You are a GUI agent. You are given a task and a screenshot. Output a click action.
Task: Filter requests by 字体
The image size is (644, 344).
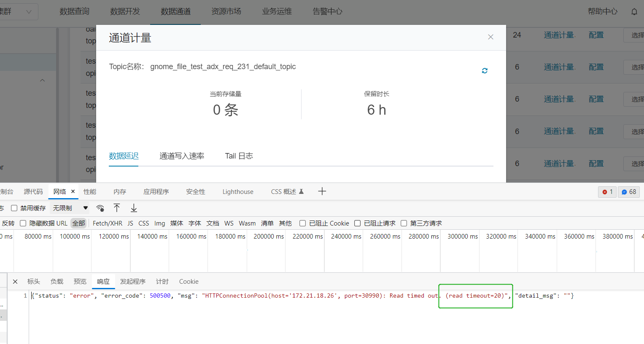click(x=195, y=223)
